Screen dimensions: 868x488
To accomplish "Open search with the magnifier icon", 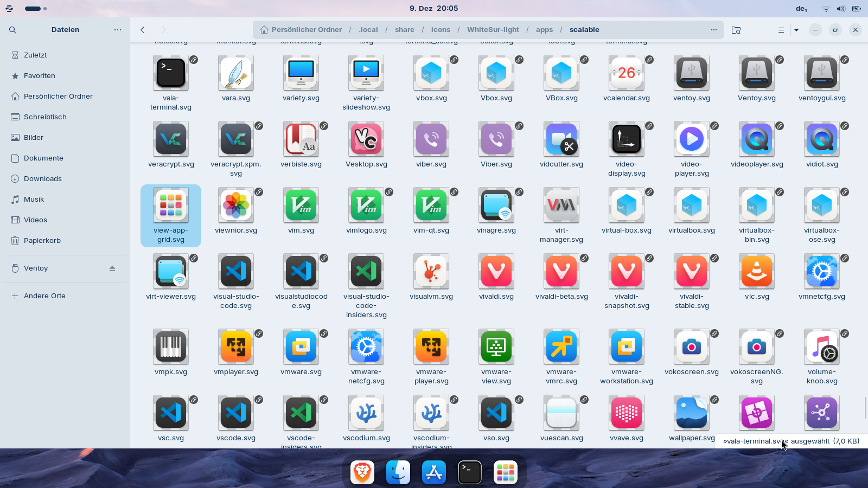I will [x=12, y=30].
